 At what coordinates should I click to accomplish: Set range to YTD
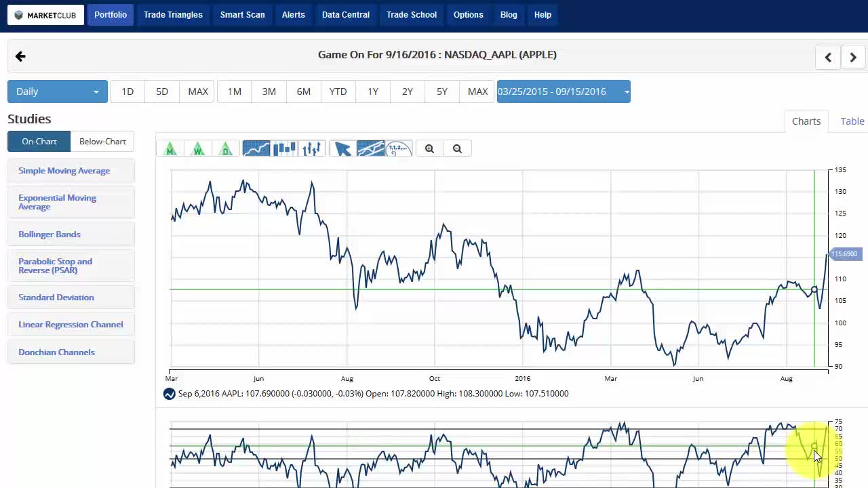click(338, 91)
